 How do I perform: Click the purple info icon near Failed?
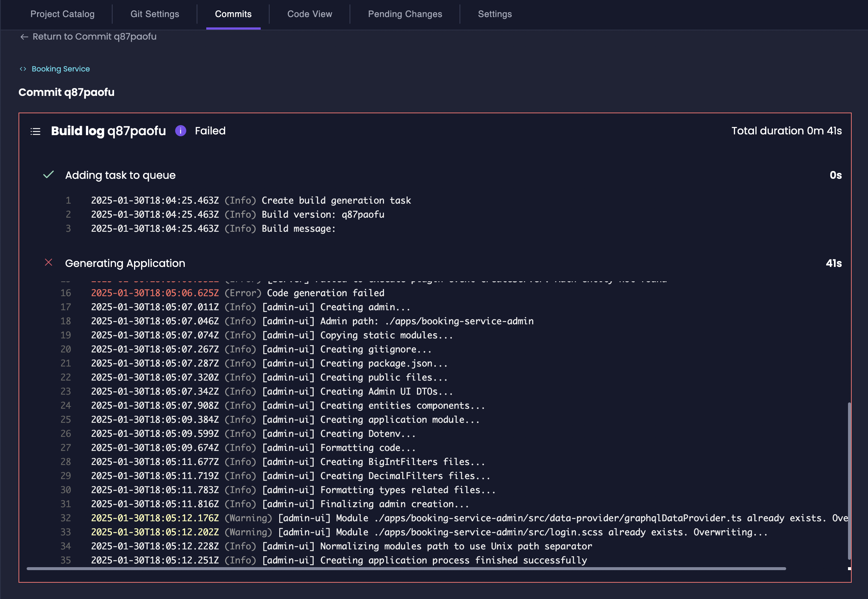tap(181, 131)
